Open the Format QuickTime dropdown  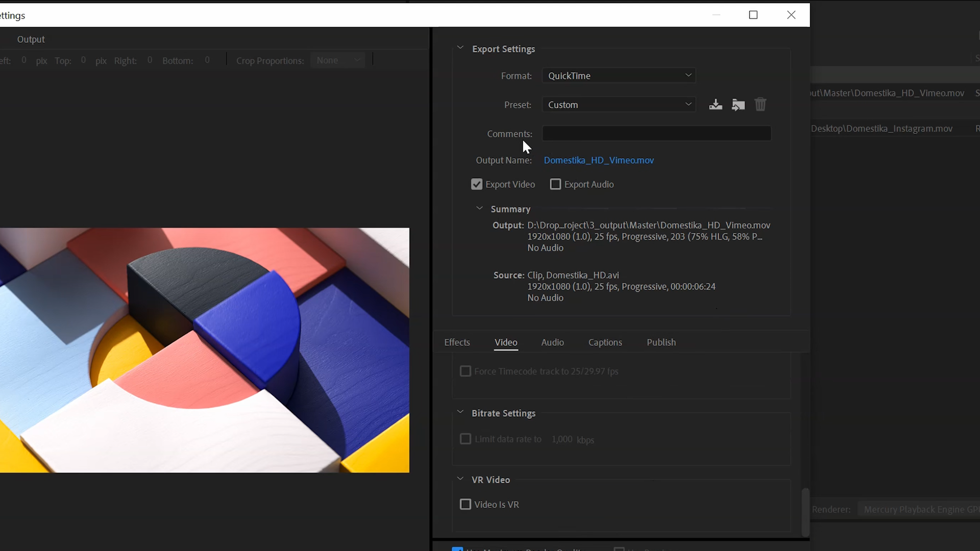point(619,76)
